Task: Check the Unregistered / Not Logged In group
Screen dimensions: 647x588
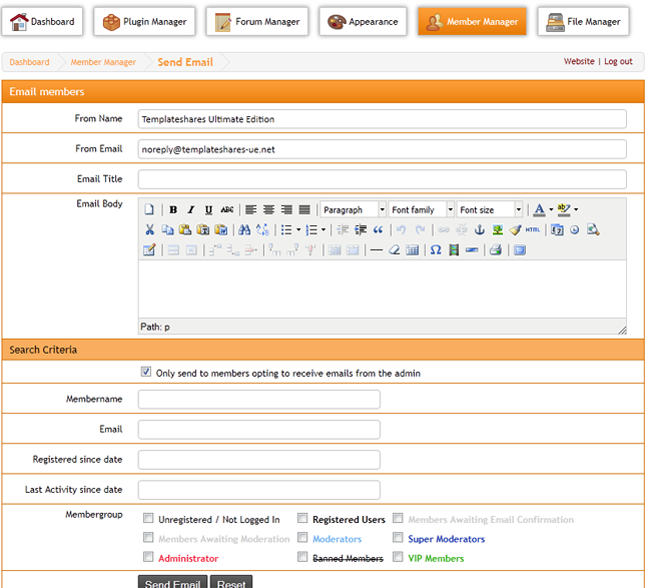Action: [148, 518]
